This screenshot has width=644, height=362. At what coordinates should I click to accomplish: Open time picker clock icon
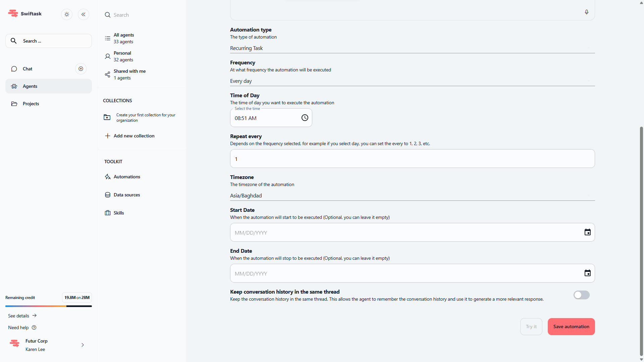click(305, 118)
